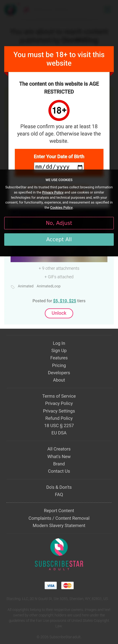Open Report Content link
The height and width of the screenshot is (644, 118).
(59, 511)
